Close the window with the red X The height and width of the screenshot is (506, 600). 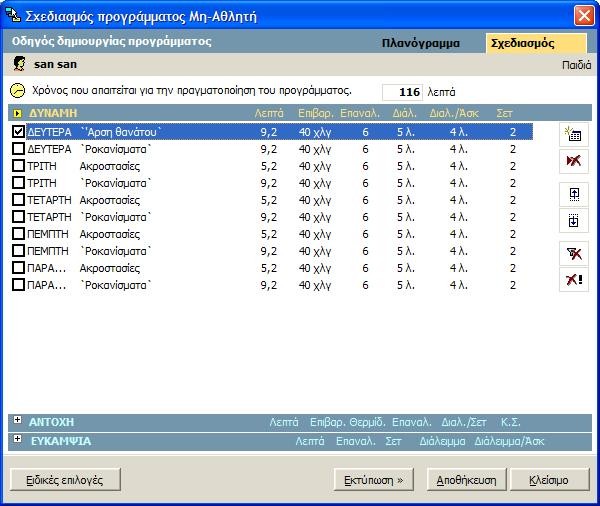pyautogui.click(x=584, y=16)
